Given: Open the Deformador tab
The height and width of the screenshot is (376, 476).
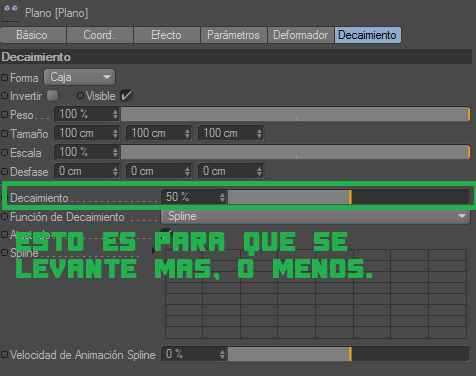Looking at the screenshot, I should [x=301, y=35].
